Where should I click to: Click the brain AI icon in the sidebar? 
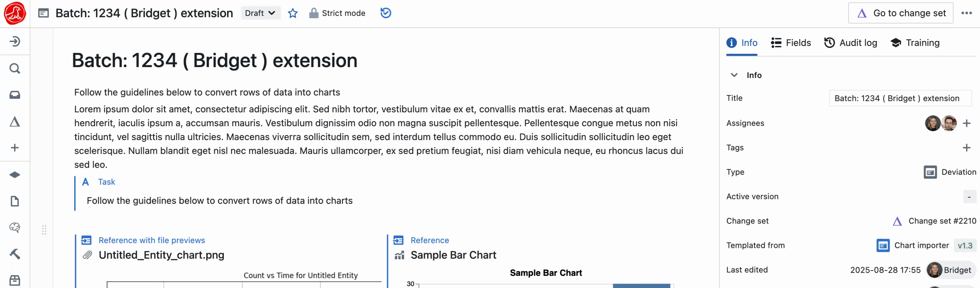[x=15, y=228]
